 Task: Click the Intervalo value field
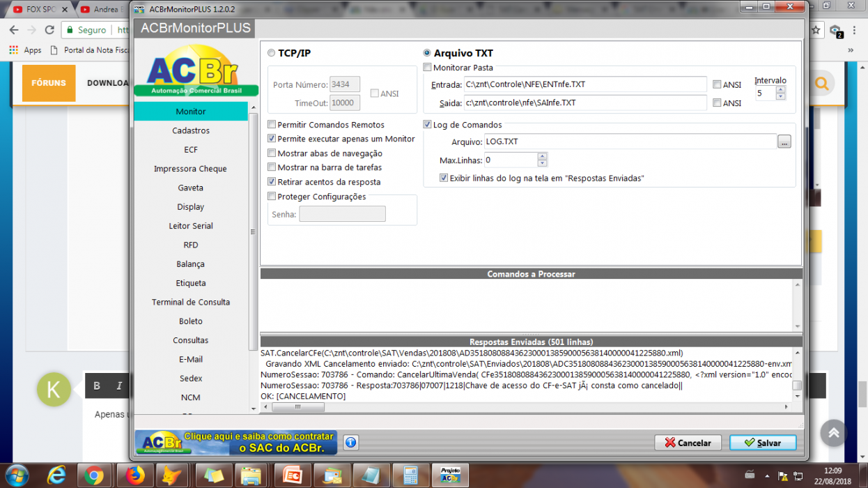766,93
